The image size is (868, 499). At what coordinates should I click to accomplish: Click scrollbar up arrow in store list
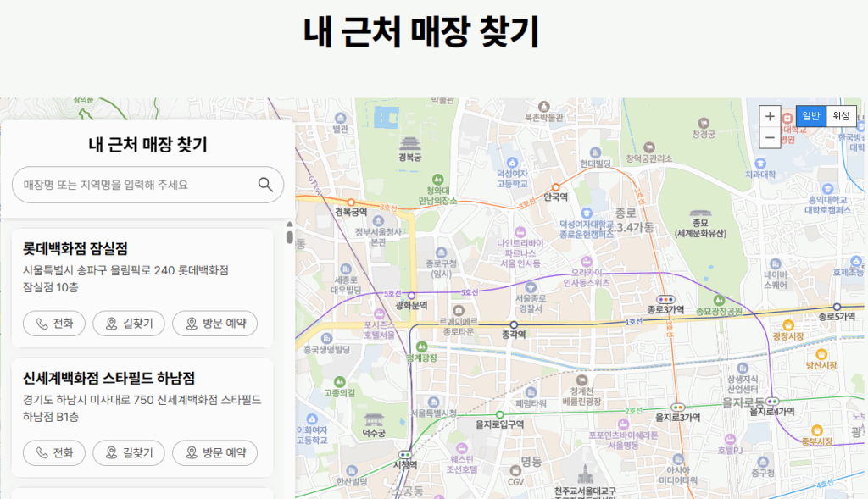tap(290, 224)
